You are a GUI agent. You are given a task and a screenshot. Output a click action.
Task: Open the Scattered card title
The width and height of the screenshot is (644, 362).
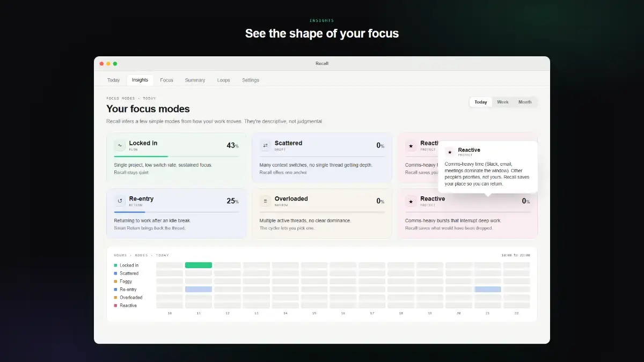[x=288, y=143]
